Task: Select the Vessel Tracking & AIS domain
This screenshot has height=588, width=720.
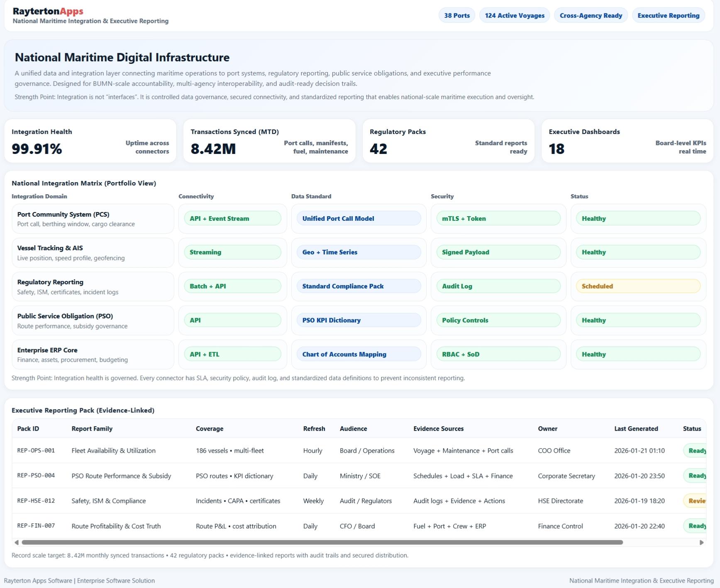Action: click(93, 253)
